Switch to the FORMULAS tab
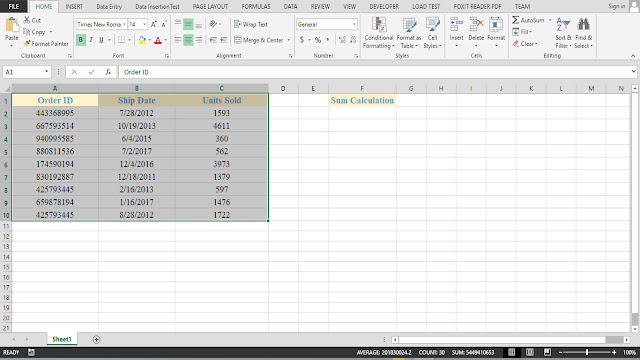This screenshot has width=640, height=360. (x=256, y=7)
